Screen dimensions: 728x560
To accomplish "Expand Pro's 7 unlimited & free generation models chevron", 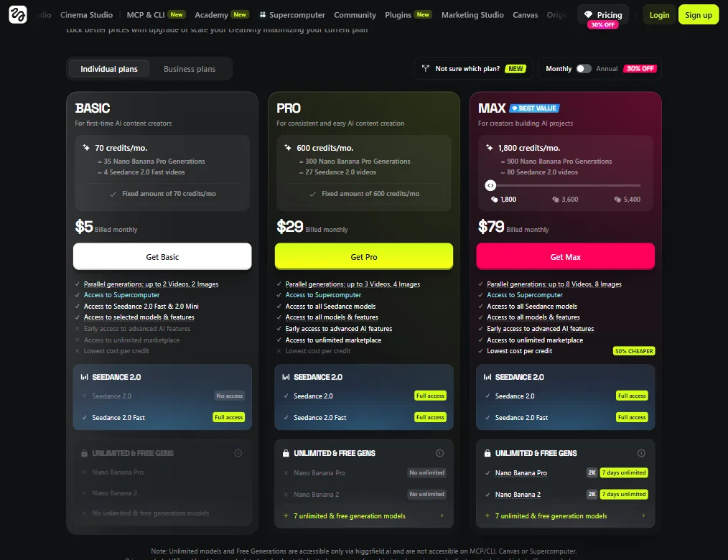I will click(442, 515).
